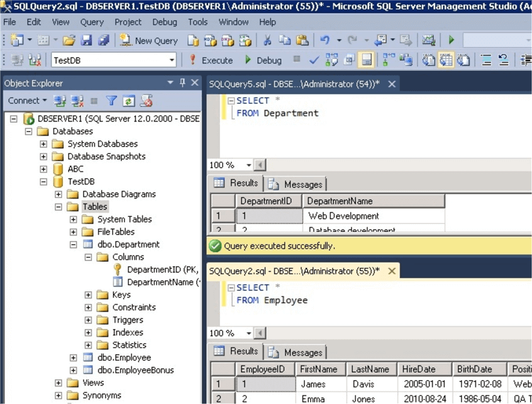Open the 100 % zoom dropdown in Employee query
The width and height of the screenshot is (532, 404).
248,333
